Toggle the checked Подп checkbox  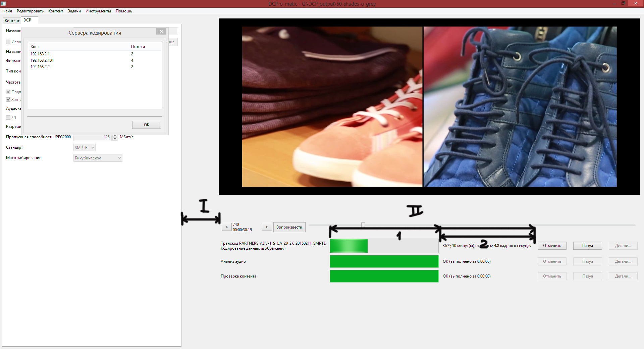pos(8,92)
